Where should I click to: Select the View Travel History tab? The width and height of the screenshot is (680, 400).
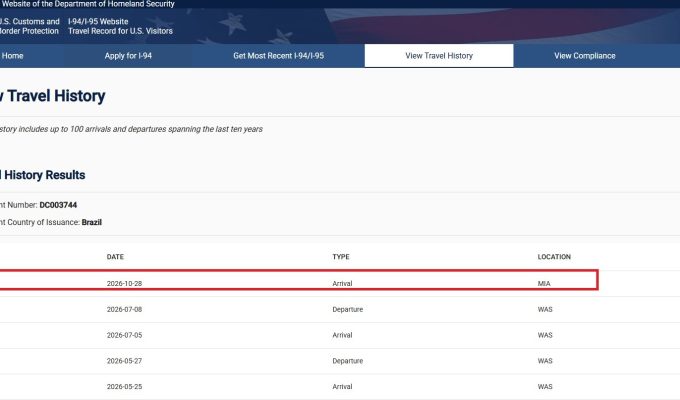click(439, 56)
